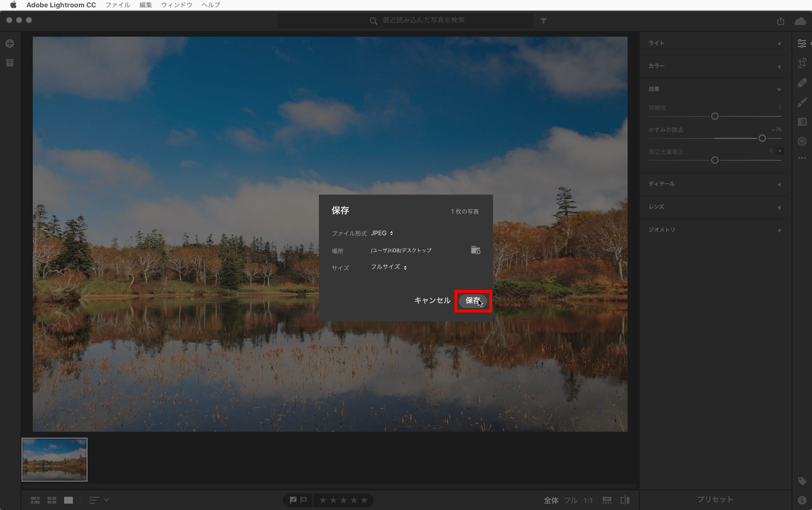
Task: Click 保存 button in save dialog
Action: tap(473, 301)
